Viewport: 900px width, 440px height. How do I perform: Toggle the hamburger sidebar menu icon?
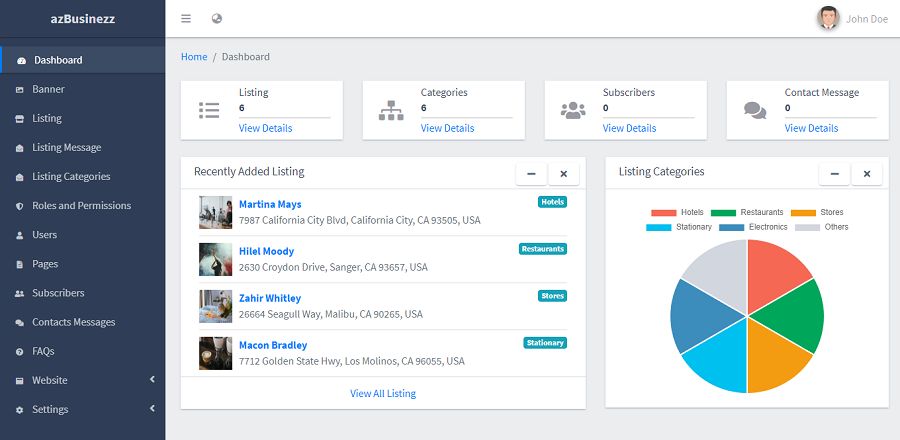[x=186, y=19]
